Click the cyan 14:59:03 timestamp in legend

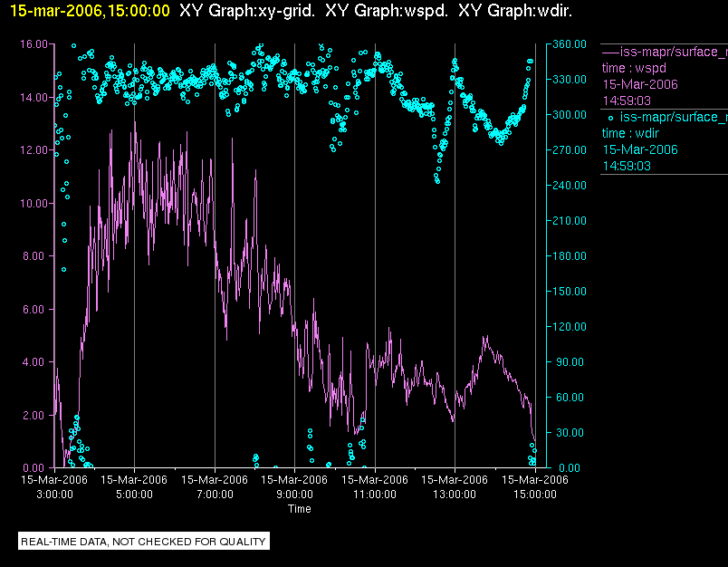(x=627, y=167)
